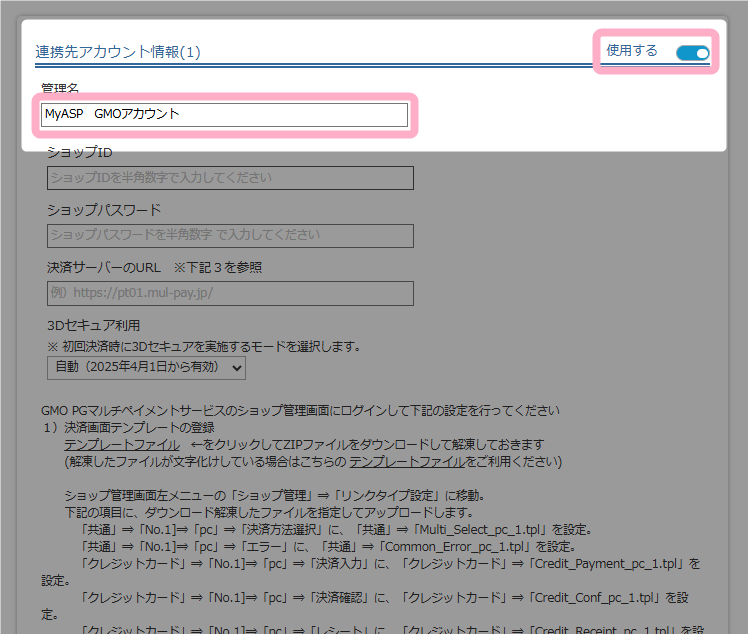748x634 pixels.
Task: Click the ショップパスワード label text
Action: click(x=104, y=210)
